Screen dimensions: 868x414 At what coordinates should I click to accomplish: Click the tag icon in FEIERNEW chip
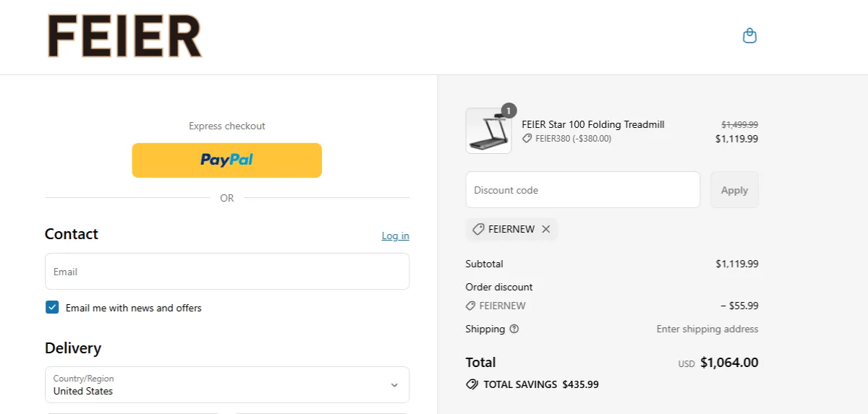478,229
